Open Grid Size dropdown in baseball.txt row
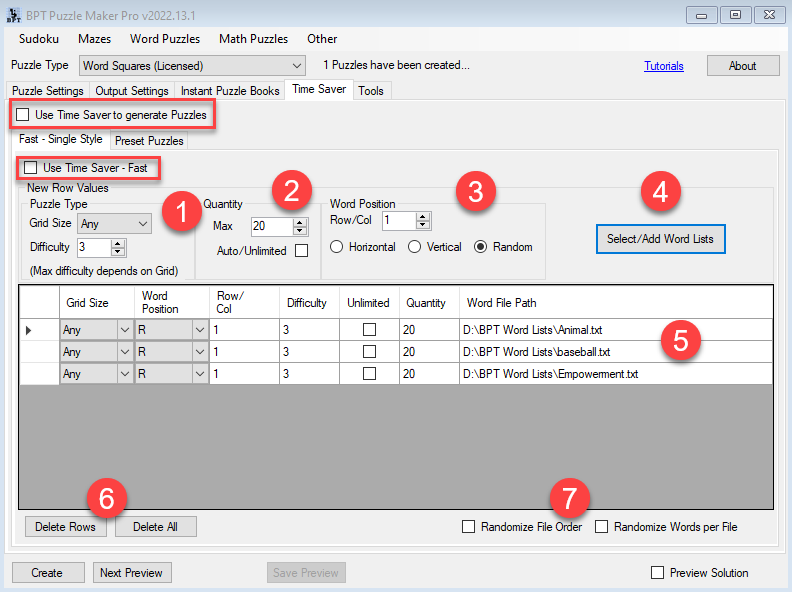 tap(125, 352)
